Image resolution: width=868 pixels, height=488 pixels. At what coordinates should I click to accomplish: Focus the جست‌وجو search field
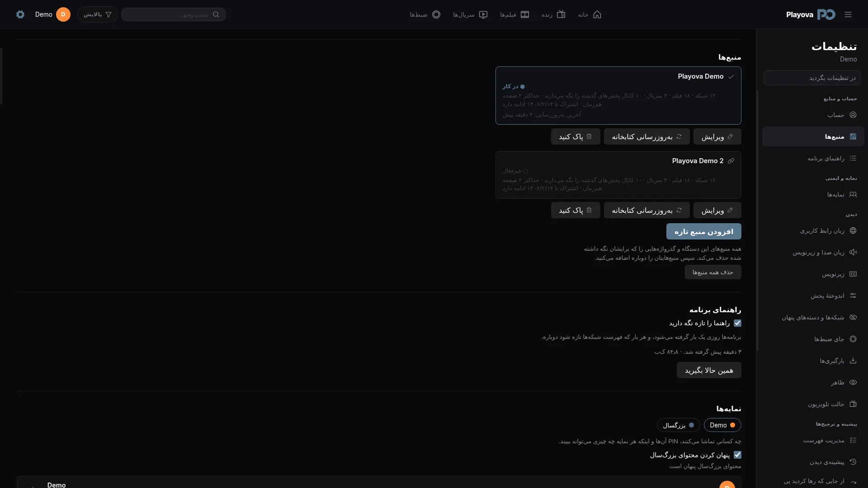coord(174,14)
